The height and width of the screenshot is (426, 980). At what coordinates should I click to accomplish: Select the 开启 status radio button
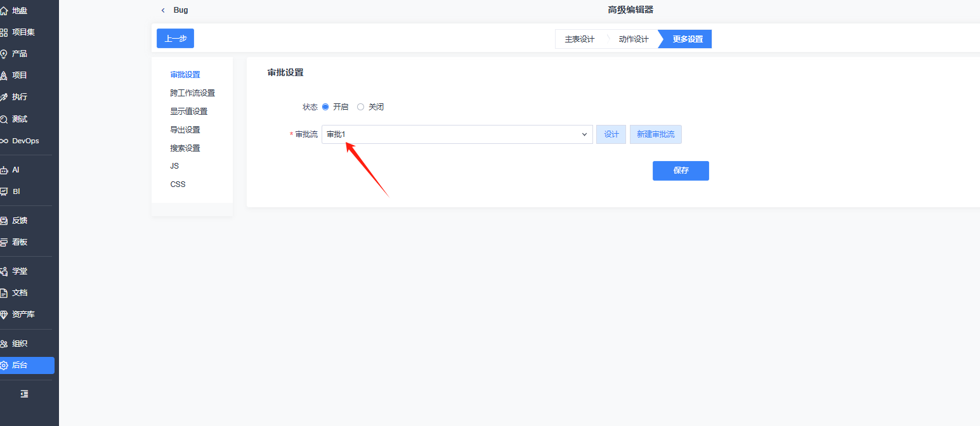(325, 107)
